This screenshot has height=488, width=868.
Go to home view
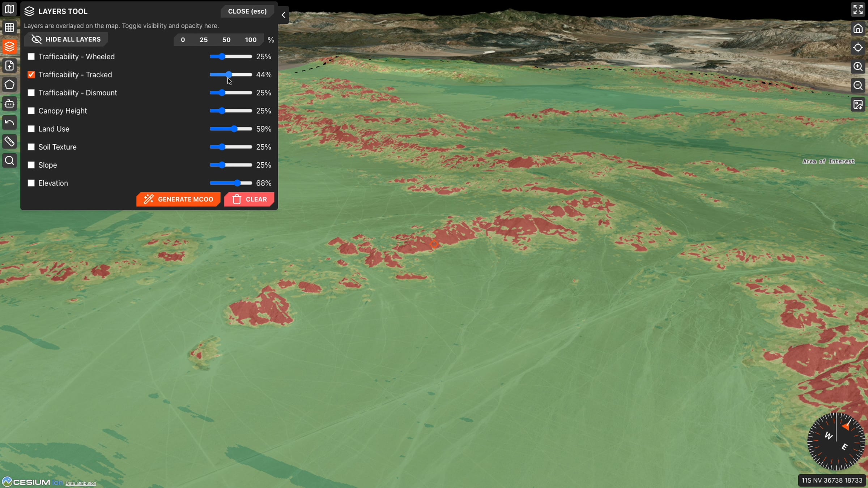click(x=858, y=29)
